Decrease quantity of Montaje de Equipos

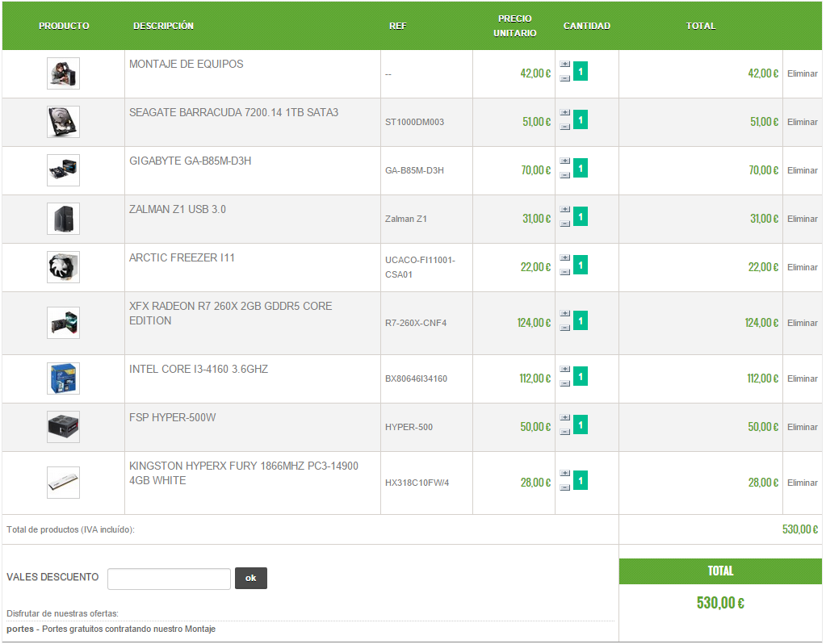(x=564, y=78)
